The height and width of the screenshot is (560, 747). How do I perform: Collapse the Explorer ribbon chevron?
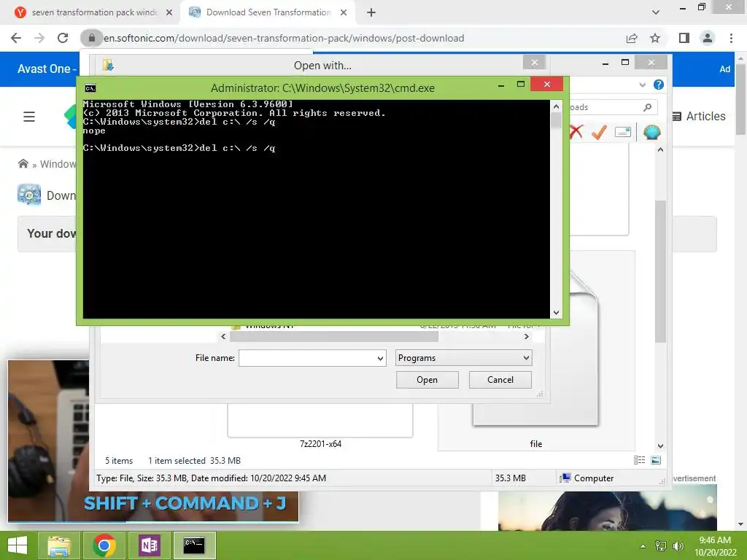click(x=642, y=85)
